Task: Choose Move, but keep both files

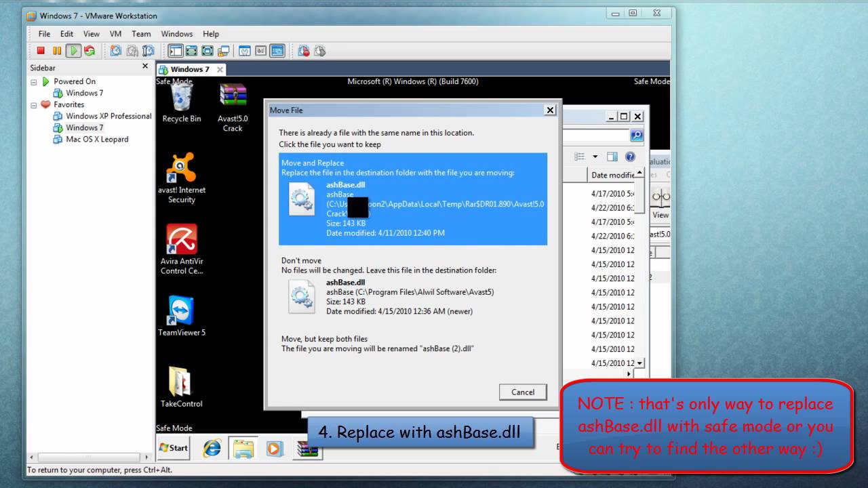Action: [413, 344]
